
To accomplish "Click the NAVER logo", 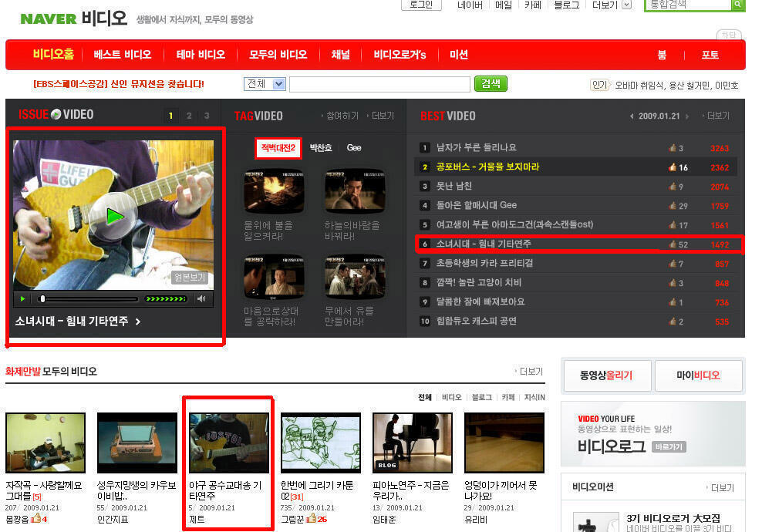I will click(48, 19).
